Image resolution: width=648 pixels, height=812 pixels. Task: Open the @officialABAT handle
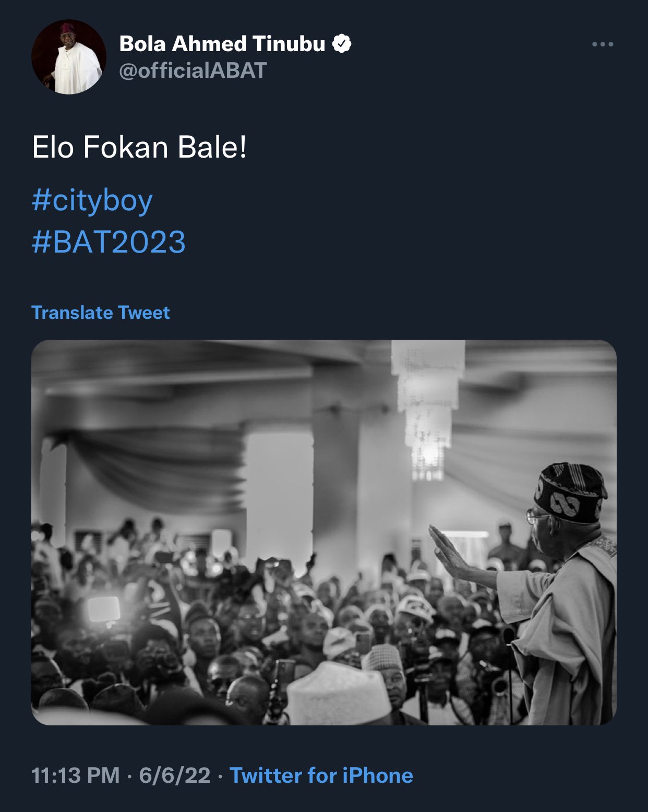[193, 70]
